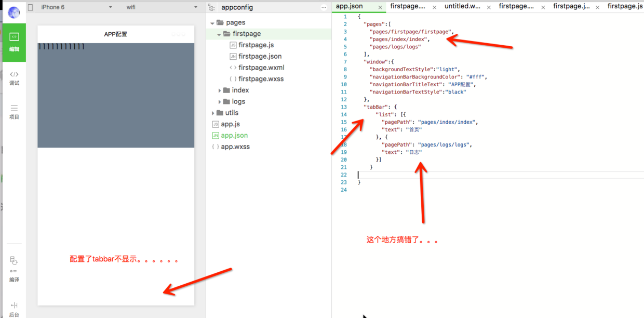Open the iPhone 6 device dropdown
Image resolution: width=644 pixels, height=318 pixels.
pos(77,7)
